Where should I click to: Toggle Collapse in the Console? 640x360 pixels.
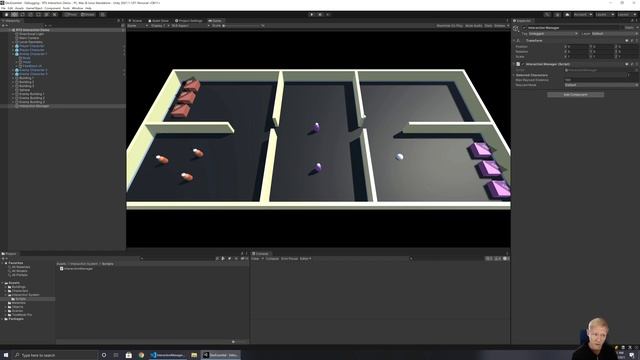point(272,258)
